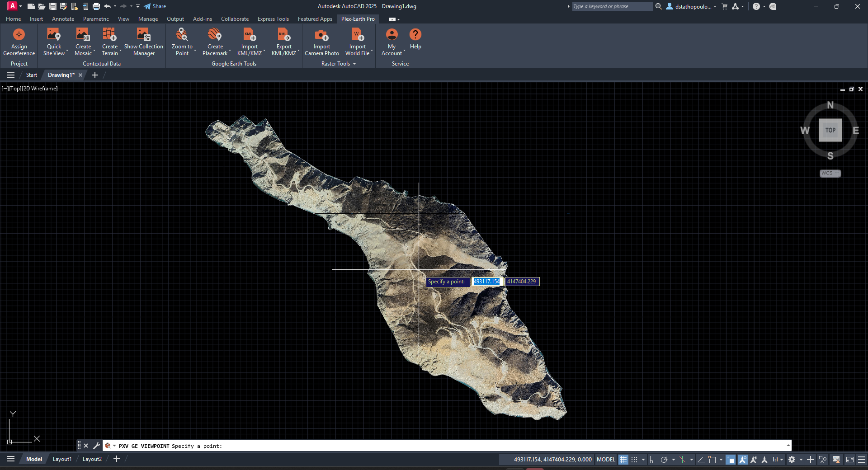
Task: Run the Import KML/KMZ tool
Action: 249,42
